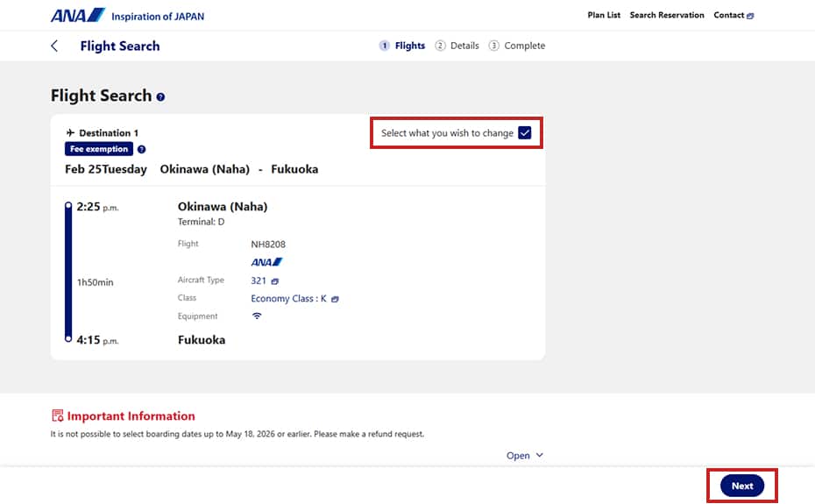Screen dimensions: 815x504
Task: Click the Wi-Fi equipment icon
Action: (257, 316)
